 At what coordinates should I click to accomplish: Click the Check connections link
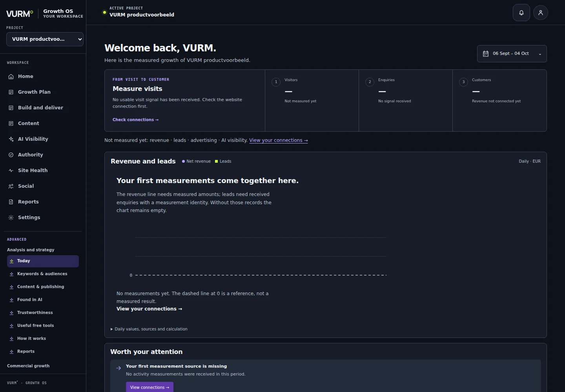click(x=135, y=120)
